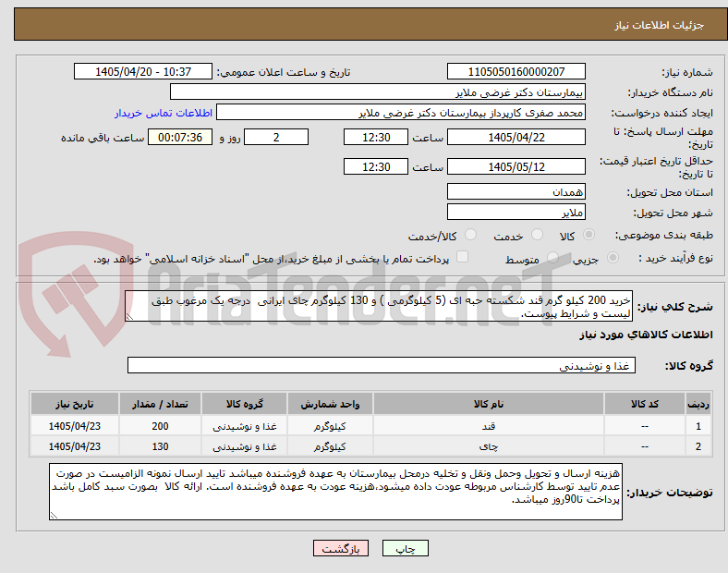Click the buyer notes text area
The width and height of the screenshot is (728, 573).
[335, 492]
